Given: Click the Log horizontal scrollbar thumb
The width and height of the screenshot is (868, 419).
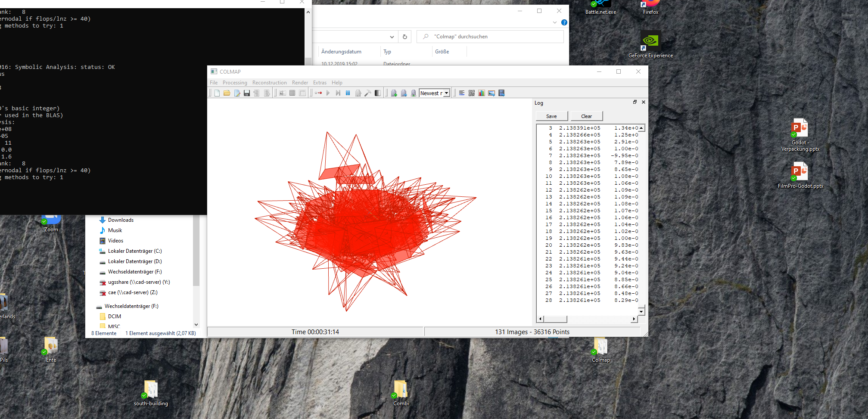Looking at the screenshot, I should click(555, 319).
